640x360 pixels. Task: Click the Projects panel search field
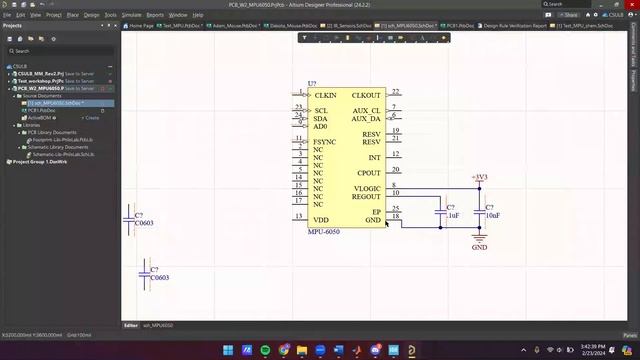[60, 51]
